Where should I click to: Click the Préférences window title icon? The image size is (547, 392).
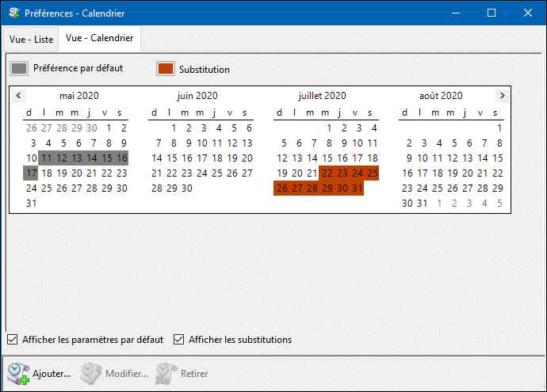(14, 13)
